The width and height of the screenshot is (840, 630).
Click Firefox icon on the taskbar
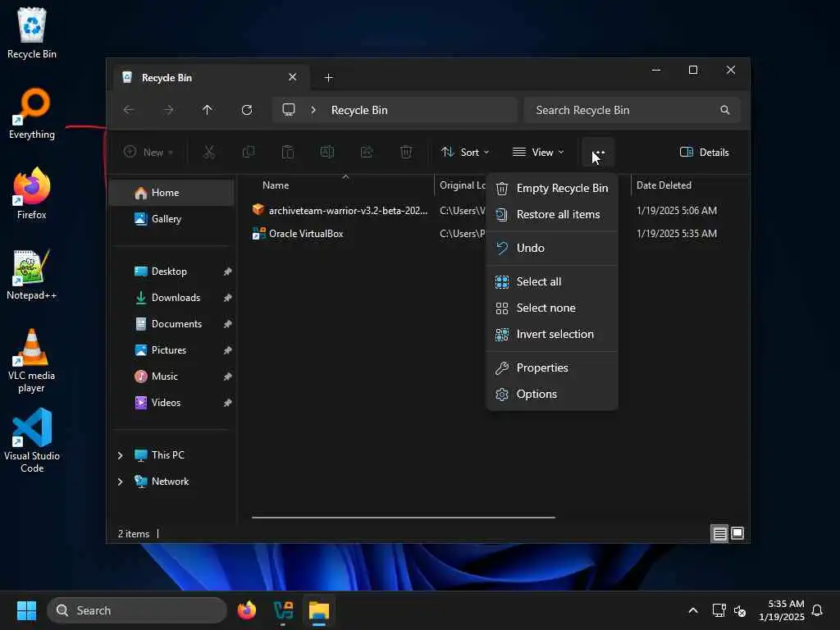247,610
